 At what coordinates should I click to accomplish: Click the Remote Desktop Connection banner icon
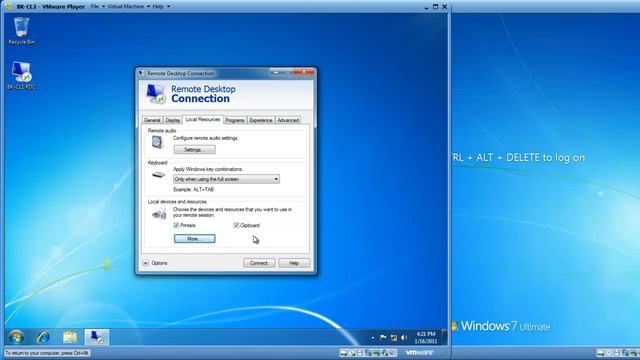click(x=156, y=94)
